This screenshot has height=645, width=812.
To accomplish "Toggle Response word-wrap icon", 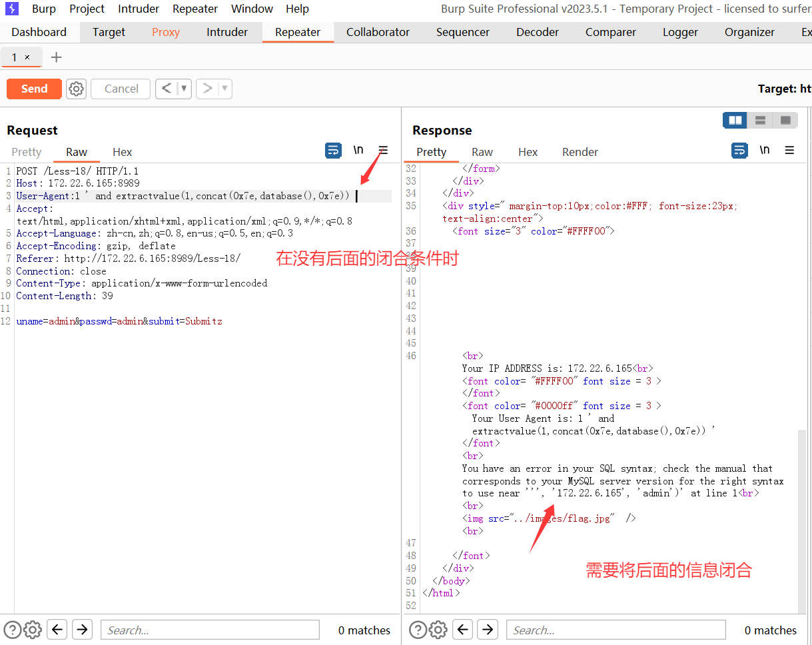I will point(739,151).
